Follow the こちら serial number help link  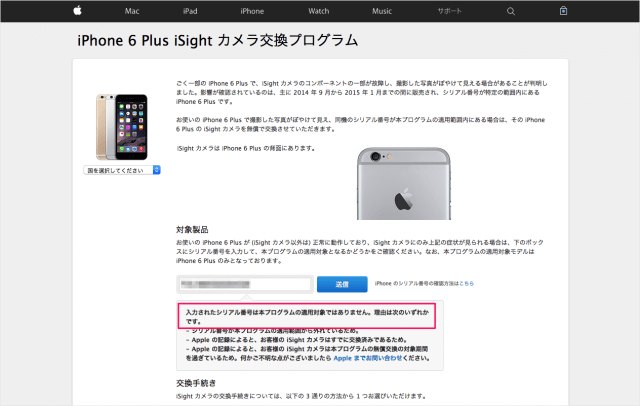tap(467, 283)
